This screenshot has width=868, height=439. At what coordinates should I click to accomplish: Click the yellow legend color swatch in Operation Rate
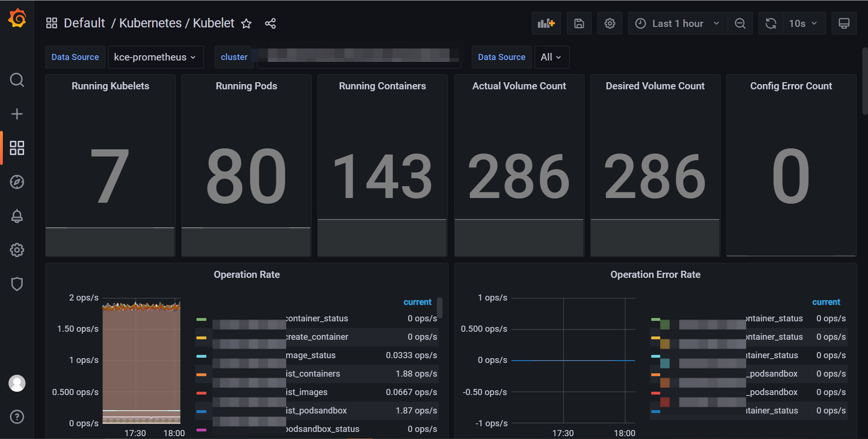(201, 337)
